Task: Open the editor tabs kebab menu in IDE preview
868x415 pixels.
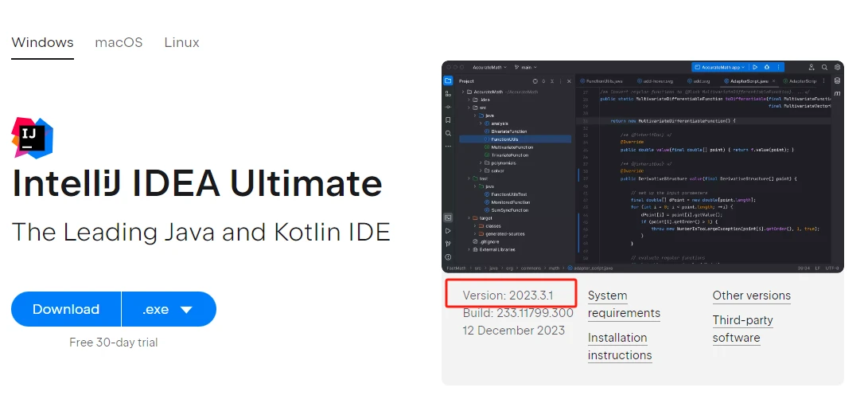Action: click(x=823, y=81)
